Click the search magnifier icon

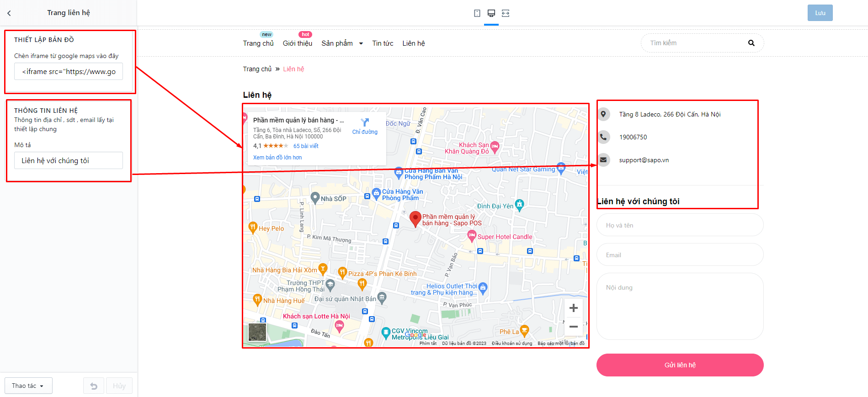[x=751, y=43]
